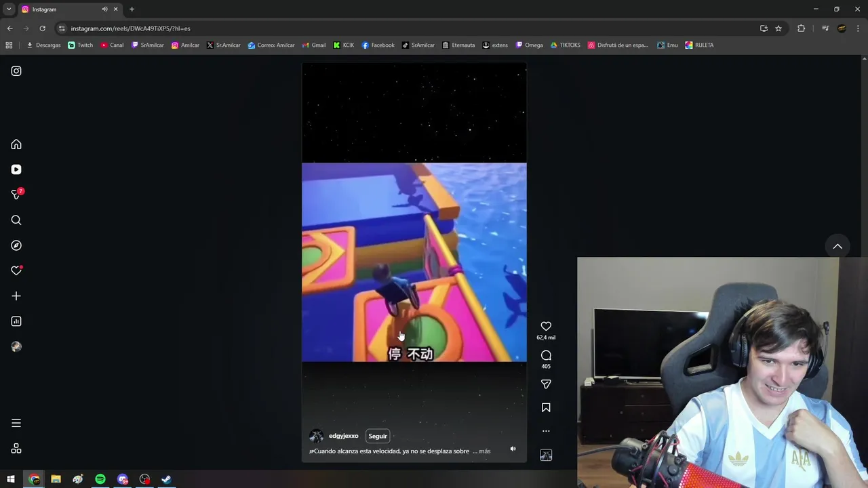Save the reel with the bookmark icon
The image size is (868, 488).
click(x=546, y=407)
